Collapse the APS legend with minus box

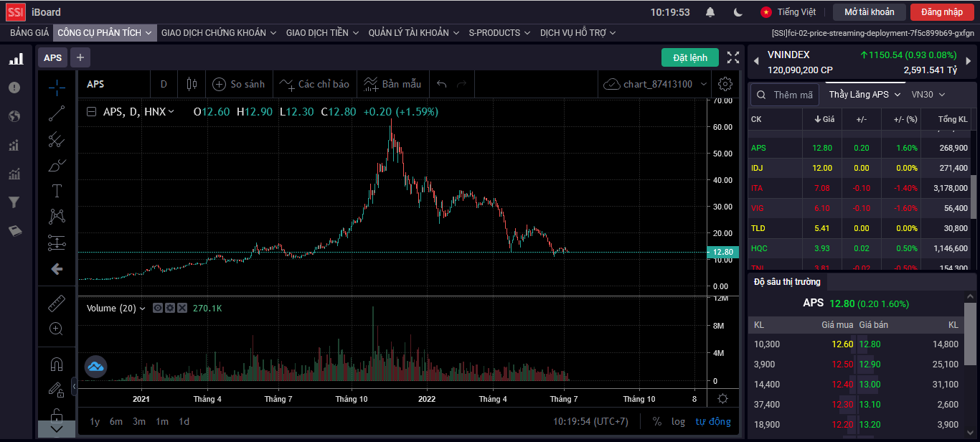coord(91,112)
